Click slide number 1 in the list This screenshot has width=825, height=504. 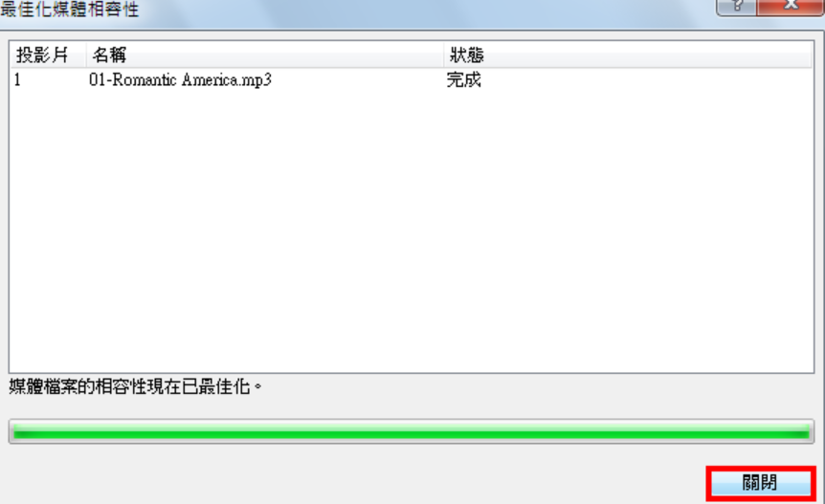pos(18,80)
